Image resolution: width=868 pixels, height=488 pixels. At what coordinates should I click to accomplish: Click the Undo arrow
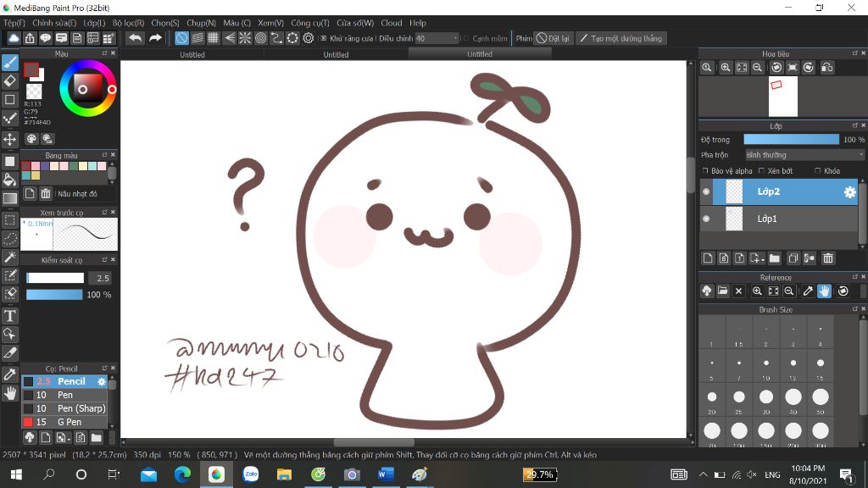point(135,38)
